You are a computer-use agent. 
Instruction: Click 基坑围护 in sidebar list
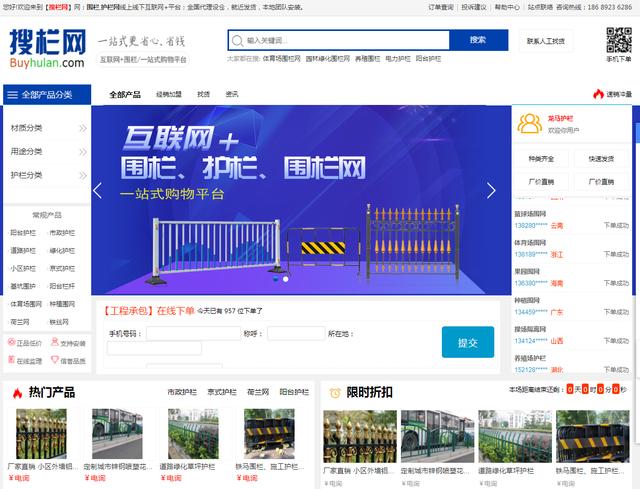click(23, 286)
